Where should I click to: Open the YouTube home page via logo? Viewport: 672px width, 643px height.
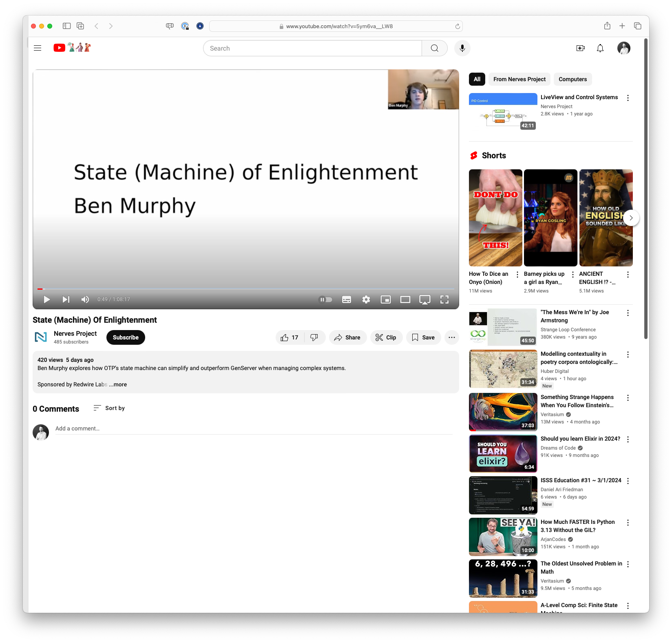pos(59,48)
